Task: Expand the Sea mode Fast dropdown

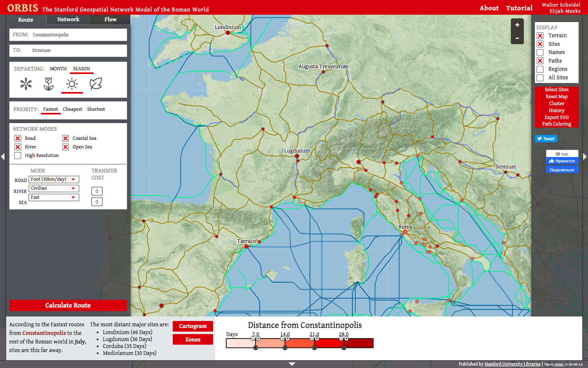Action: tap(54, 197)
